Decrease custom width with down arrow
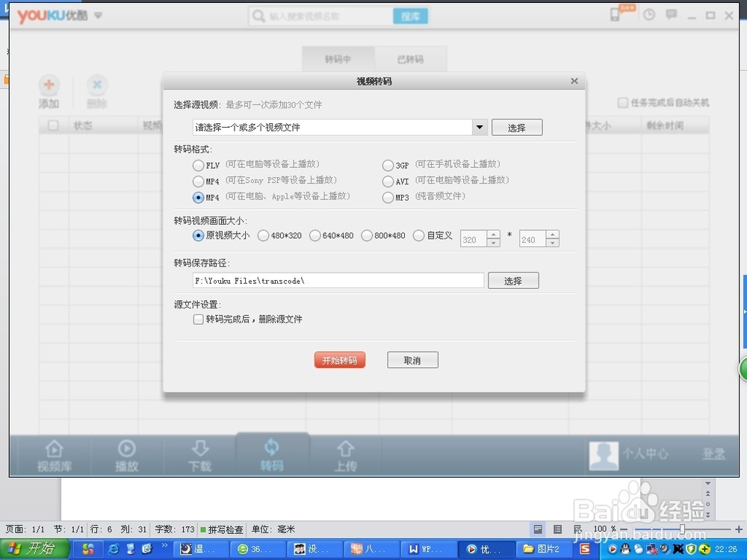 [494, 243]
